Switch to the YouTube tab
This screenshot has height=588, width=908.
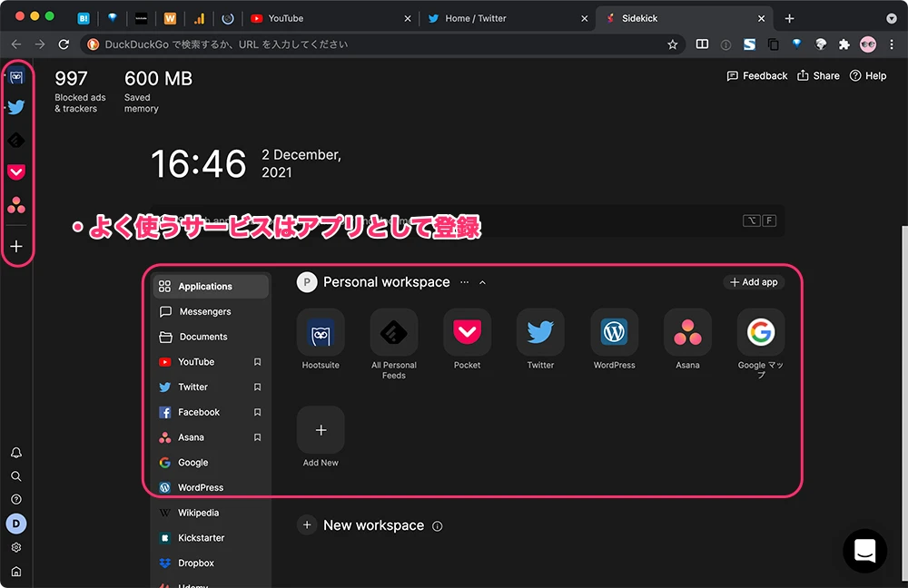pyautogui.click(x=331, y=18)
